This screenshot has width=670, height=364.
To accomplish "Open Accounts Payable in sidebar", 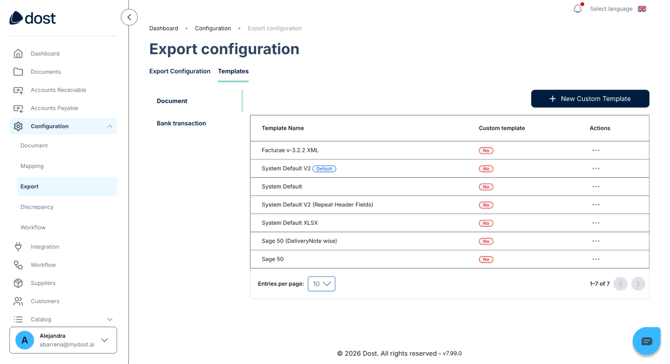I will coord(54,108).
